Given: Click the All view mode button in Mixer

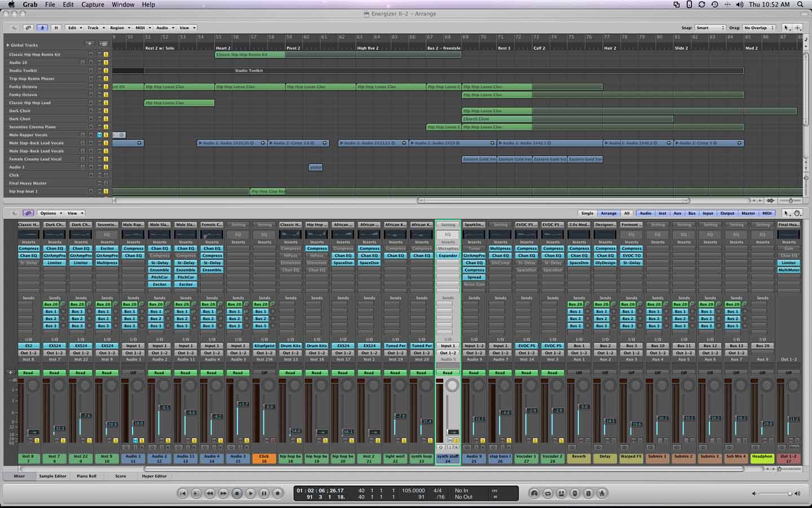Looking at the screenshot, I should (x=626, y=213).
